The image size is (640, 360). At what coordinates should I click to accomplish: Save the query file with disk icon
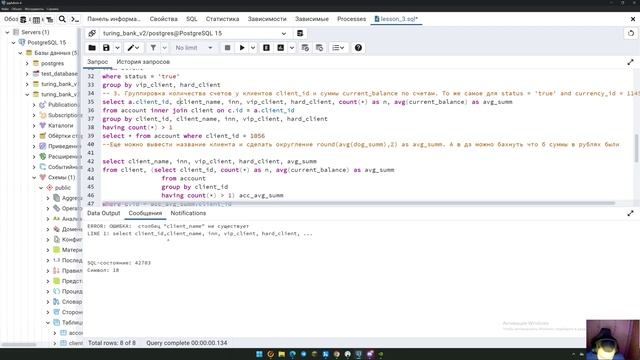(106, 48)
